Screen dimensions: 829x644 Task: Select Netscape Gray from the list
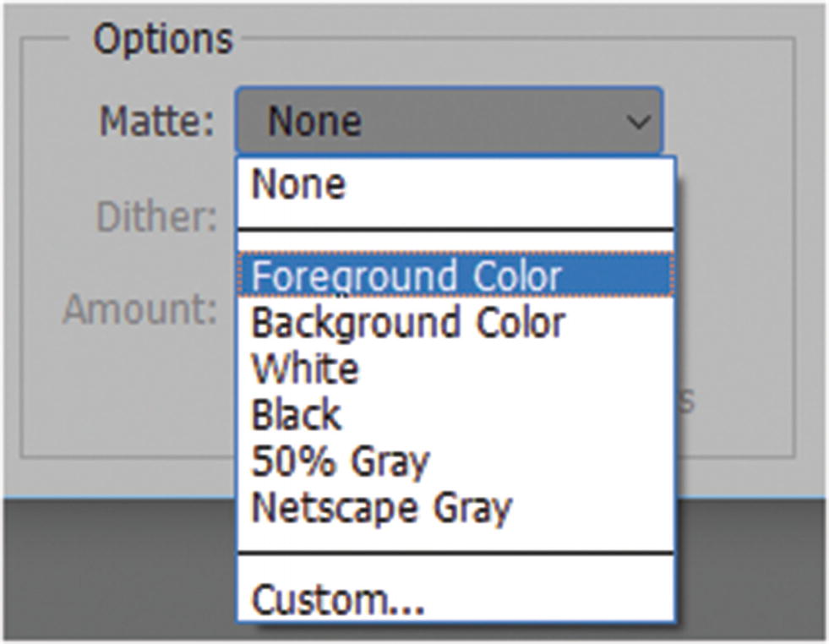pos(382,508)
